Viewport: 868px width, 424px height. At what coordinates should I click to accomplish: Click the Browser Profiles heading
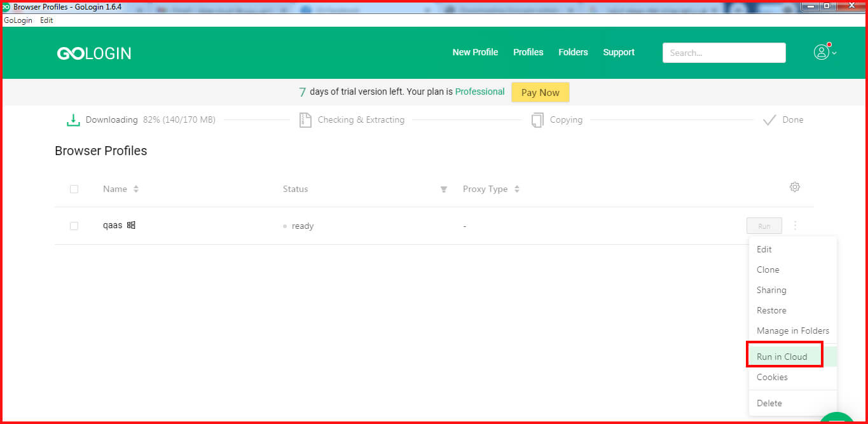(101, 151)
